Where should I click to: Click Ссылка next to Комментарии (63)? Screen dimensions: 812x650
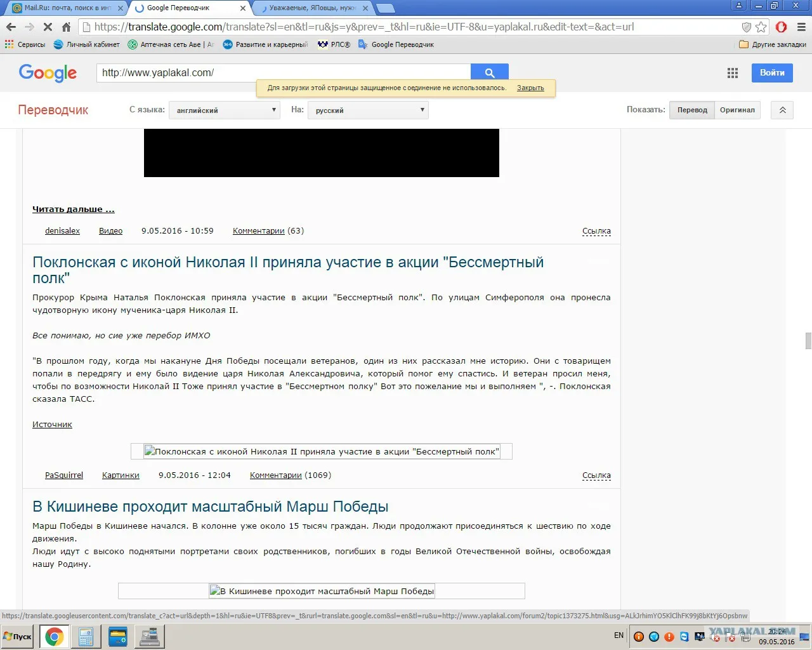tap(596, 231)
